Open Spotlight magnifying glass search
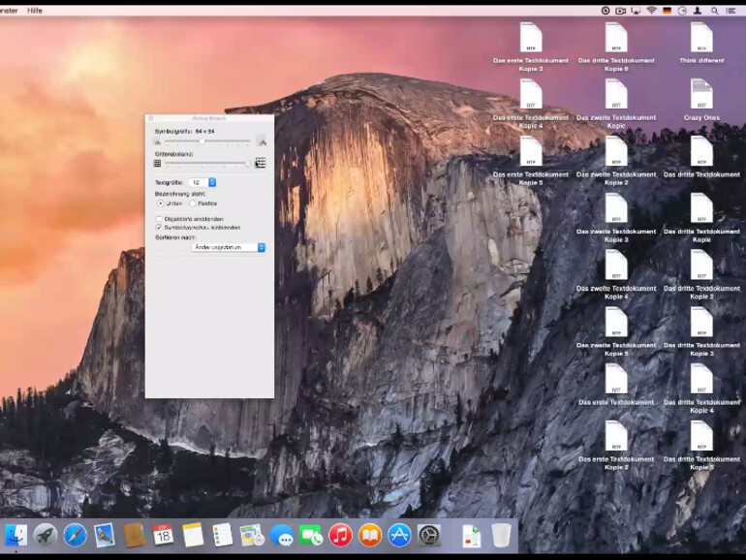Viewport: 746px width, 560px height. coord(715,11)
